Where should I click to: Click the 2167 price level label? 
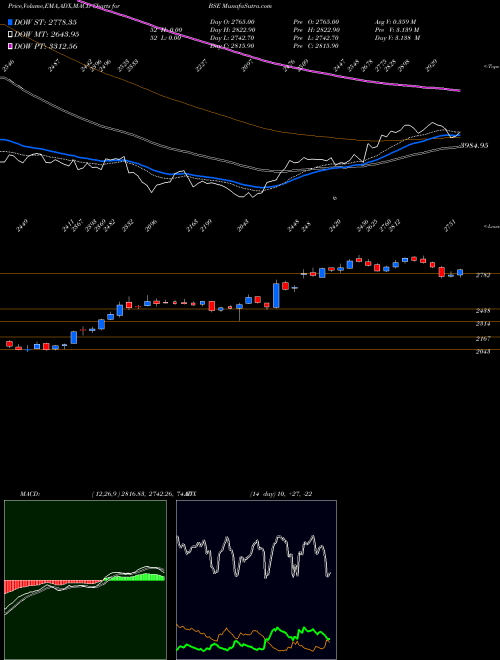(x=483, y=338)
